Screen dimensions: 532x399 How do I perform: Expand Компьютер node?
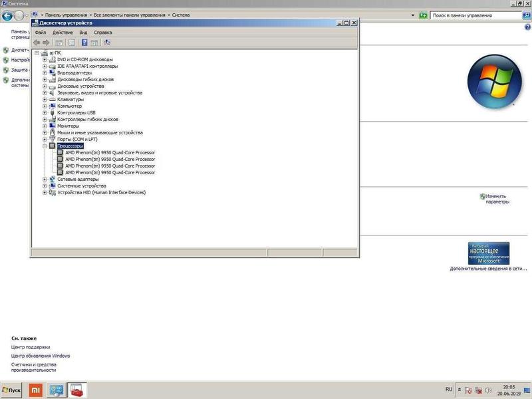45,106
